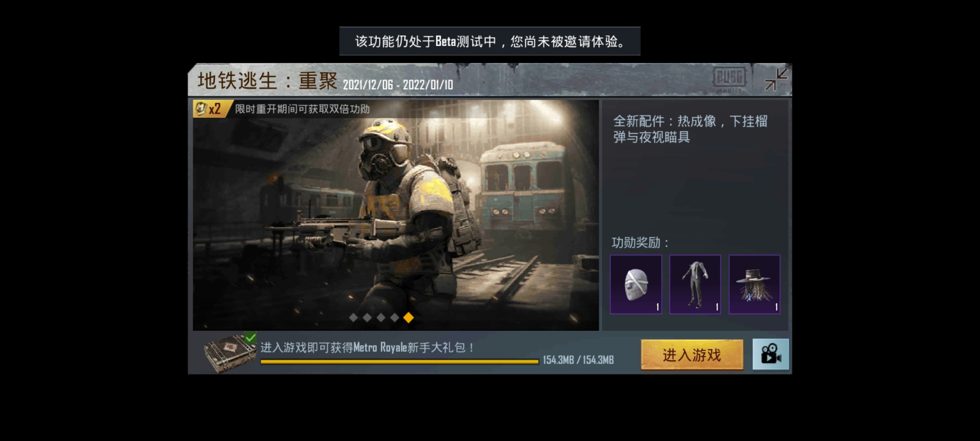Image resolution: width=980 pixels, height=441 pixels.
Task: Tap the soldier and subway banner image
Action: click(396, 215)
